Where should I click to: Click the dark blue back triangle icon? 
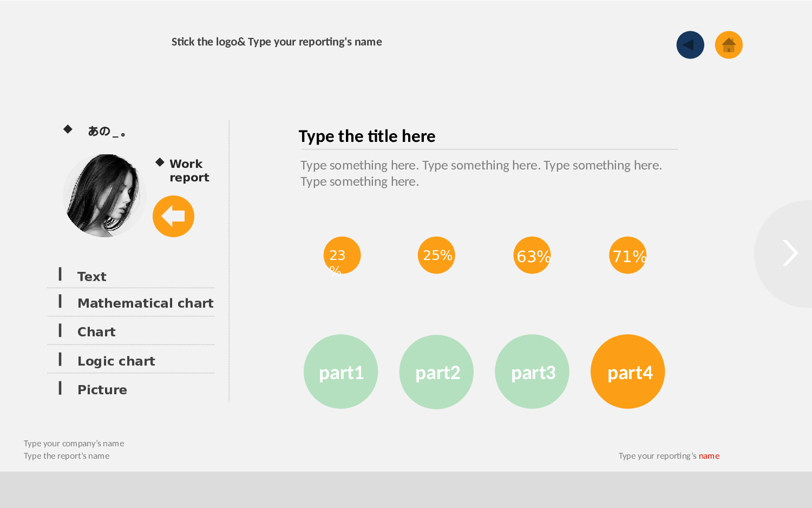click(x=690, y=45)
